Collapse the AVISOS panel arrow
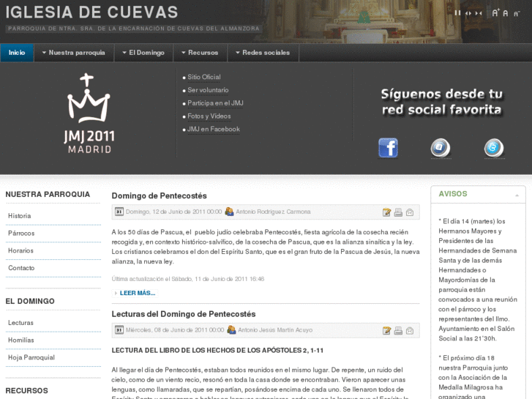Viewport: 532px width, 399px height. [x=517, y=195]
